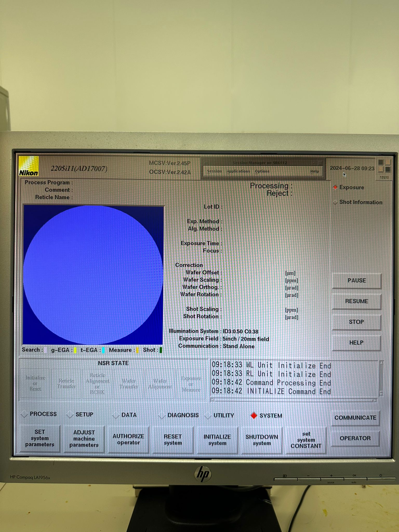Click the green Shot legend swatch

pos(161,350)
